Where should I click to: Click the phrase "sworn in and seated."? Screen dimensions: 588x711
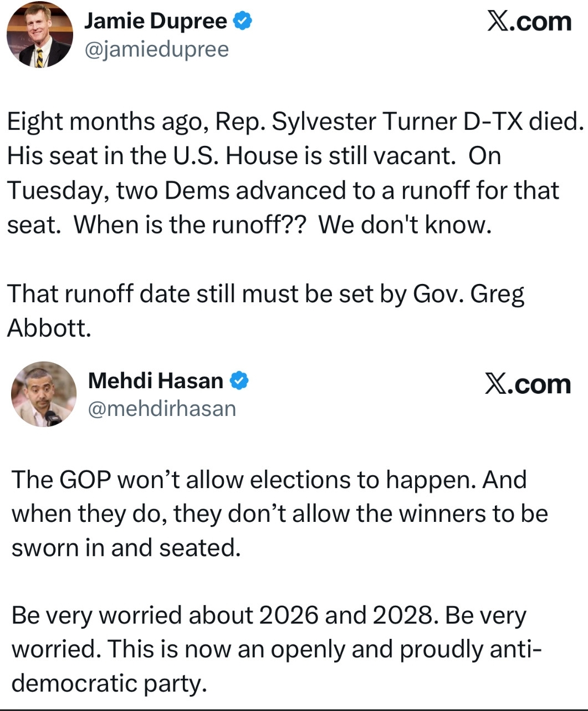click(126, 548)
